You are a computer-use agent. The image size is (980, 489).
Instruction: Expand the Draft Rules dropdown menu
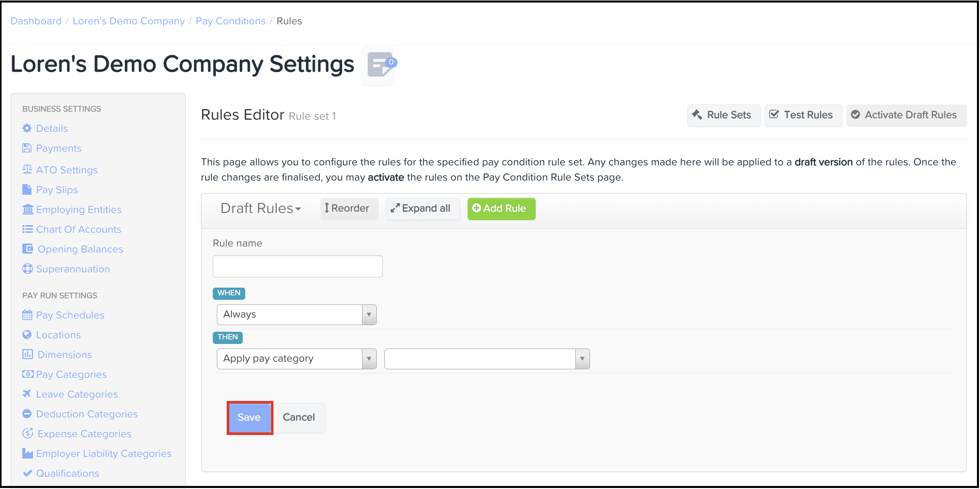click(x=260, y=208)
